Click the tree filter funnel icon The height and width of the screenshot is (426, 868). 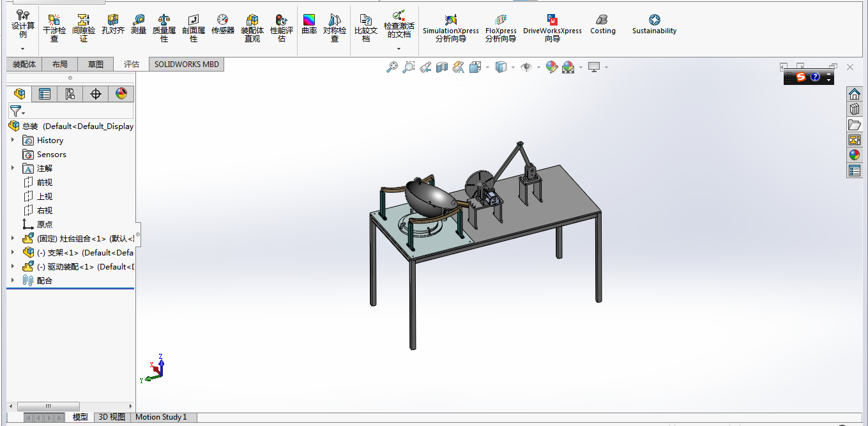(15, 111)
